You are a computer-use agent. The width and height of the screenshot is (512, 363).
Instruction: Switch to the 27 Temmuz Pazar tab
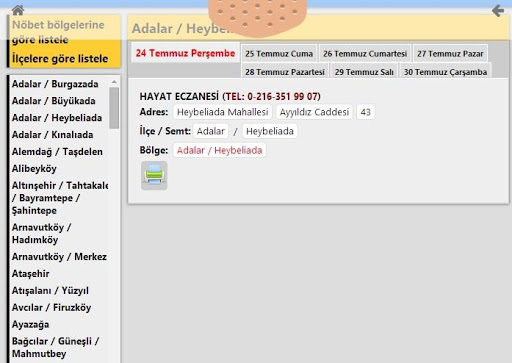click(x=450, y=54)
